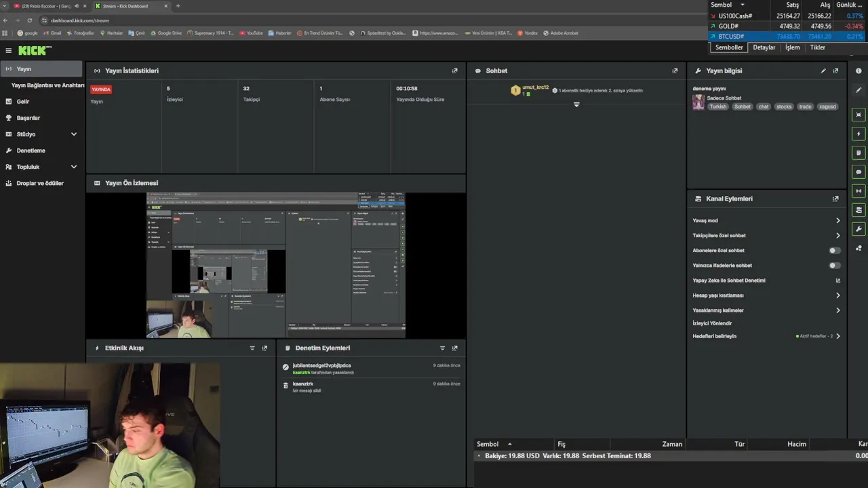Click the info icon in right rail

859,70
